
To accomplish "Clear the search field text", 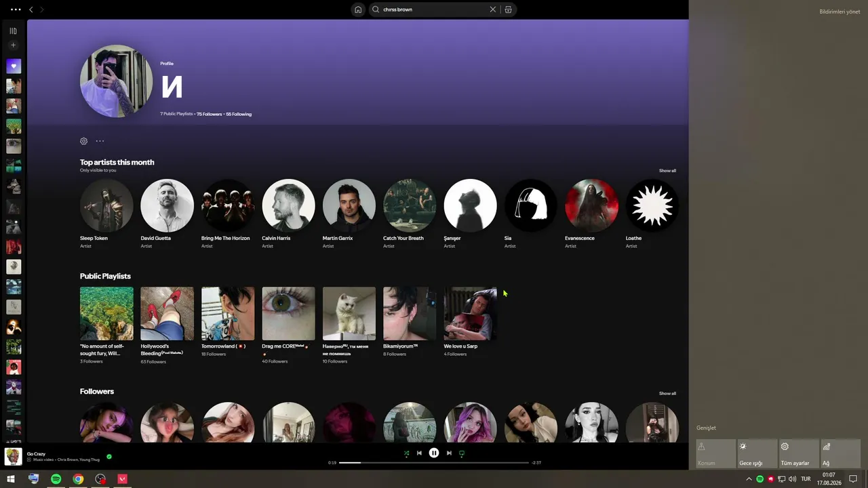I will point(493,9).
